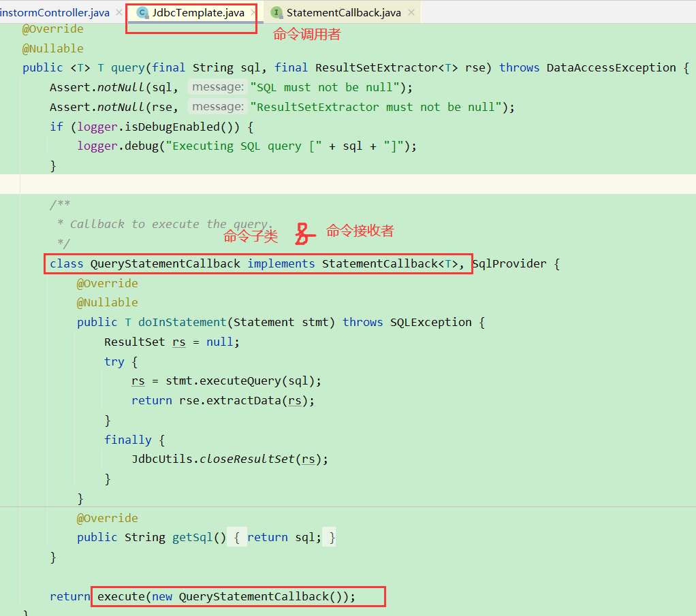Click the return keyword before execute
Screen dimensions: 696x616
[70, 596]
